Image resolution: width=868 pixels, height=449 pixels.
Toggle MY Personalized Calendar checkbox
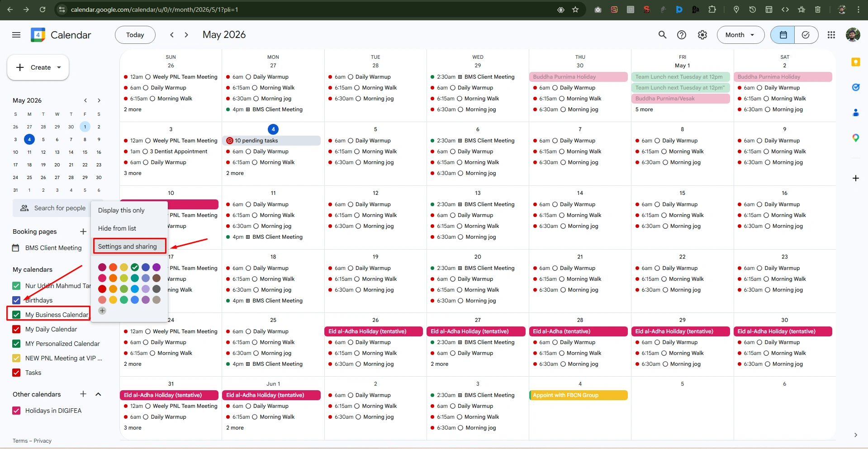tap(16, 344)
